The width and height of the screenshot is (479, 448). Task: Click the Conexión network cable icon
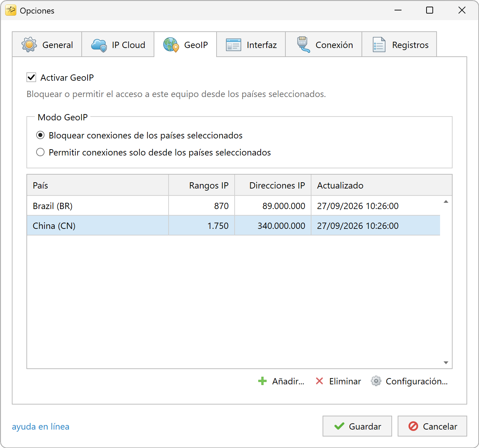(303, 45)
